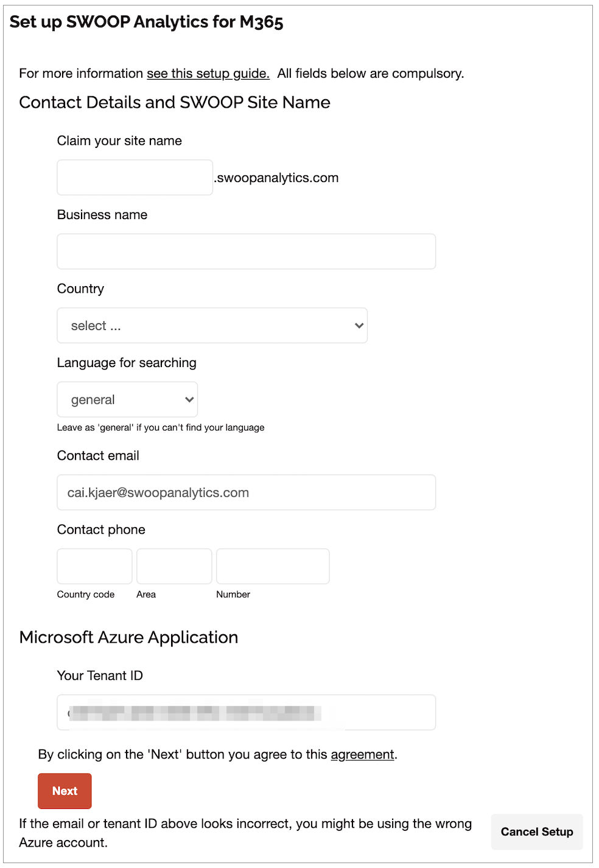Open the agreement link

(362, 755)
